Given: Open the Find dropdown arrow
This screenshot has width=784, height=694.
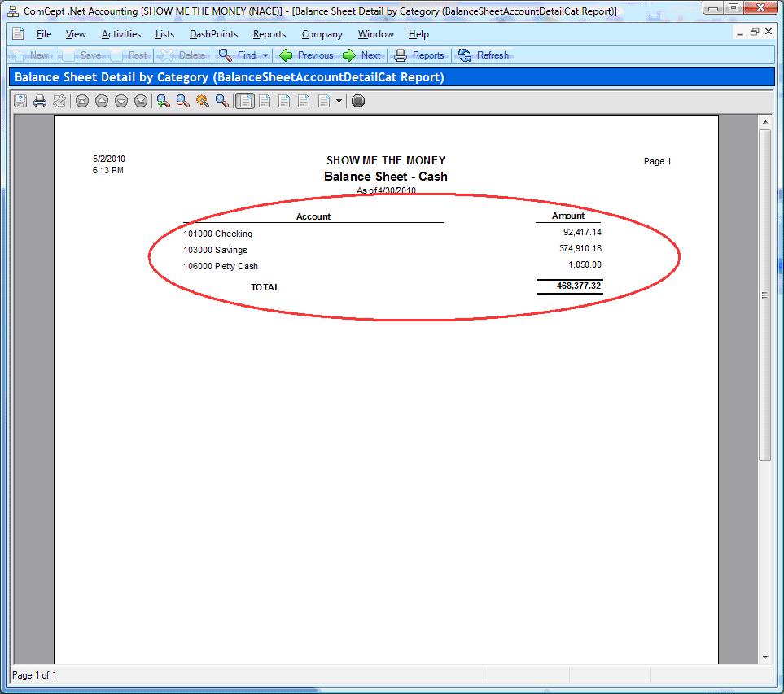Looking at the screenshot, I should click(x=265, y=55).
